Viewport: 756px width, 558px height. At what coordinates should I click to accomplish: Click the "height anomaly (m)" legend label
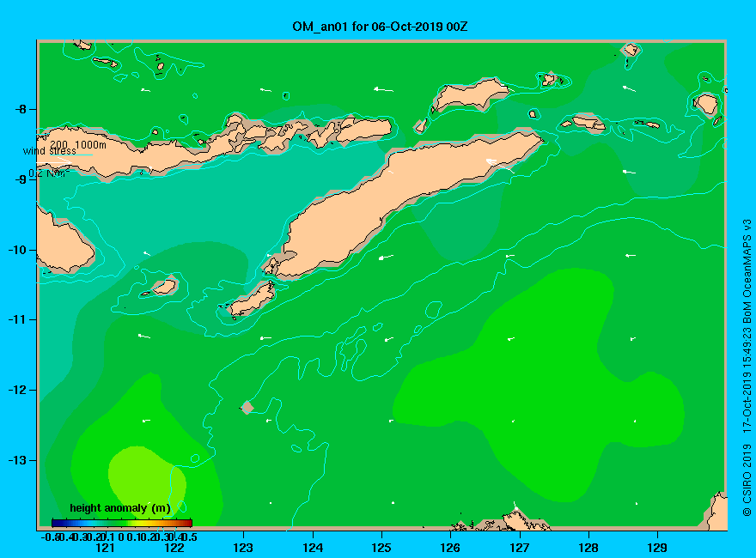(120, 508)
